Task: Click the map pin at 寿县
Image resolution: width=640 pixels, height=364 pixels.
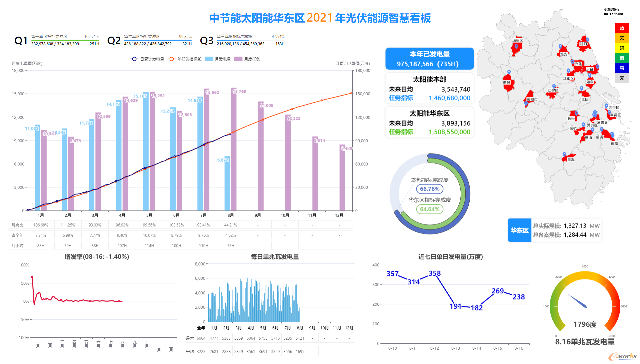Action: tap(509, 72)
